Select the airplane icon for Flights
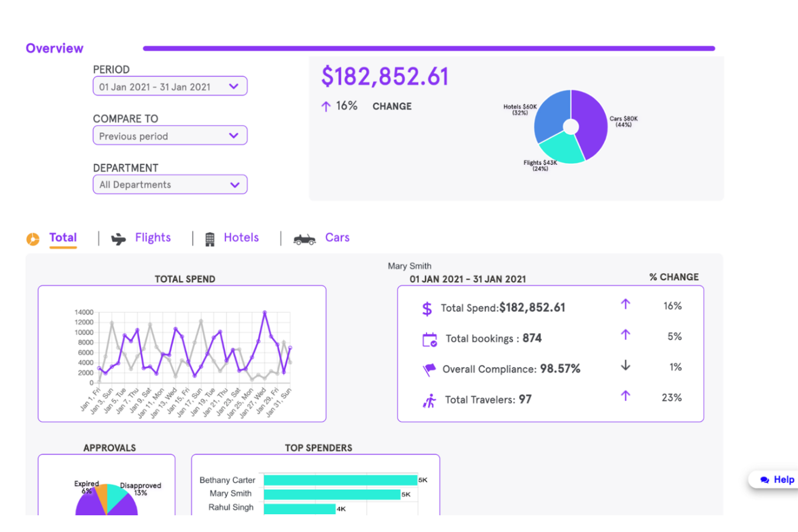Screen dimensions: 798x532 tap(119, 238)
